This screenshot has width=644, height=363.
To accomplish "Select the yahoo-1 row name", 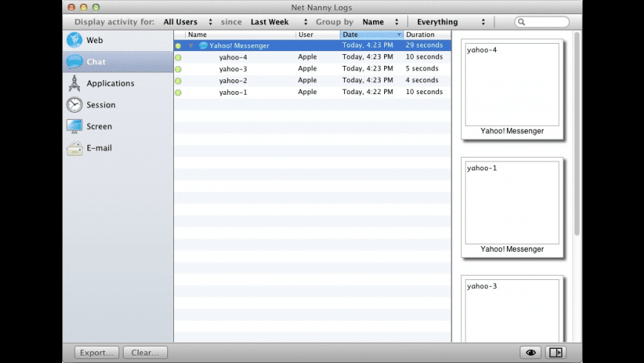I will 233,93.
